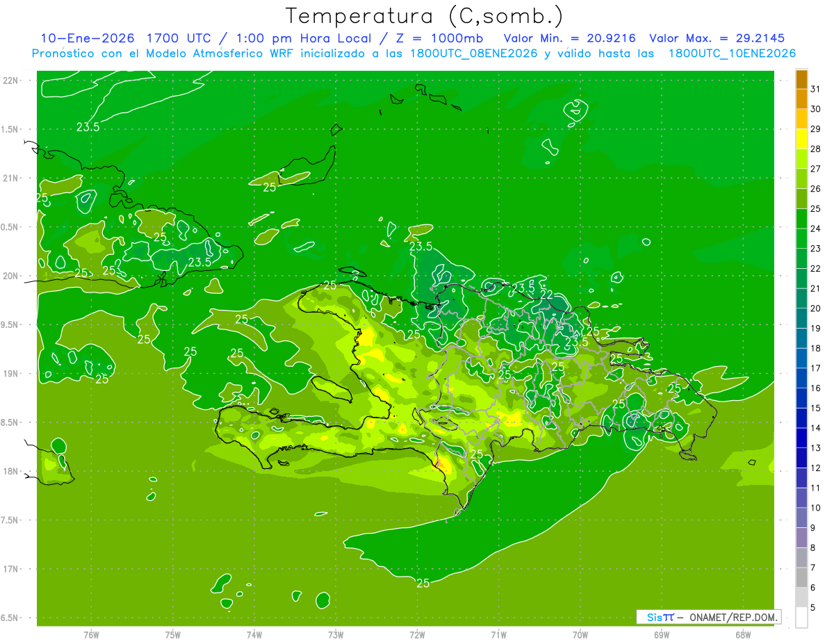Image resolution: width=834 pixels, height=644 pixels.
Task: Click the 76W longitude axis label
Action: coord(91,634)
